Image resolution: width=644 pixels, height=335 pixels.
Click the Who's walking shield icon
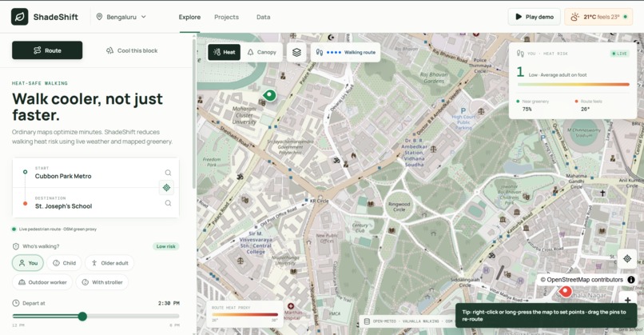(x=16, y=246)
